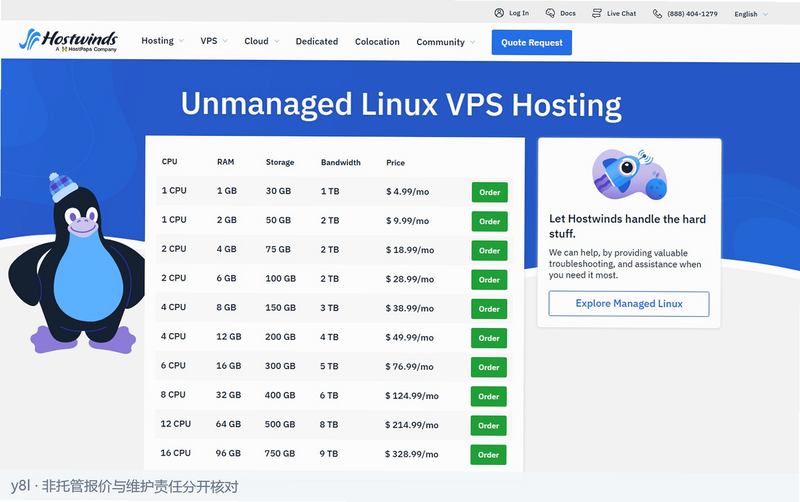The width and height of the screenshot is (800, 502).
Task: Click the Quote Request button
Action: (532, 42)
